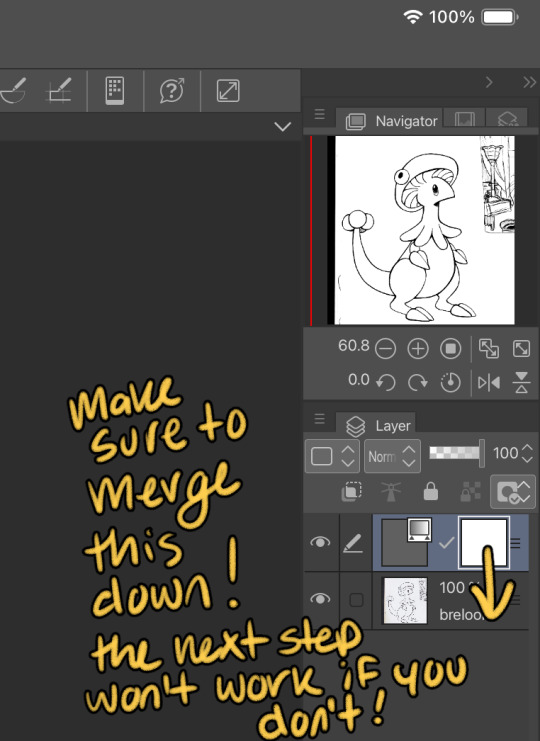Select the white layer mask thumbnail

[484, 542]
